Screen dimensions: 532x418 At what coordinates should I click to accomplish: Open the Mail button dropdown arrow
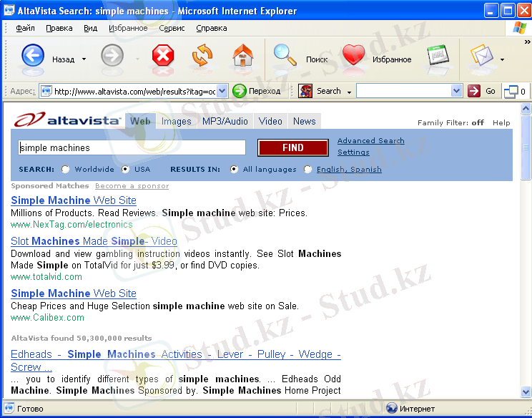coord(502,59)
